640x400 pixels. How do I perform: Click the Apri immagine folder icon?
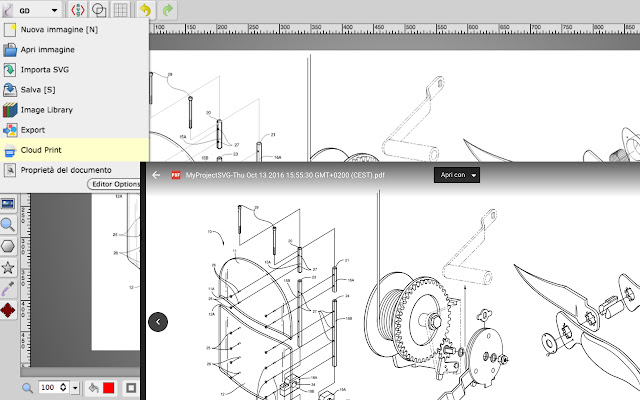coord(10,50)
